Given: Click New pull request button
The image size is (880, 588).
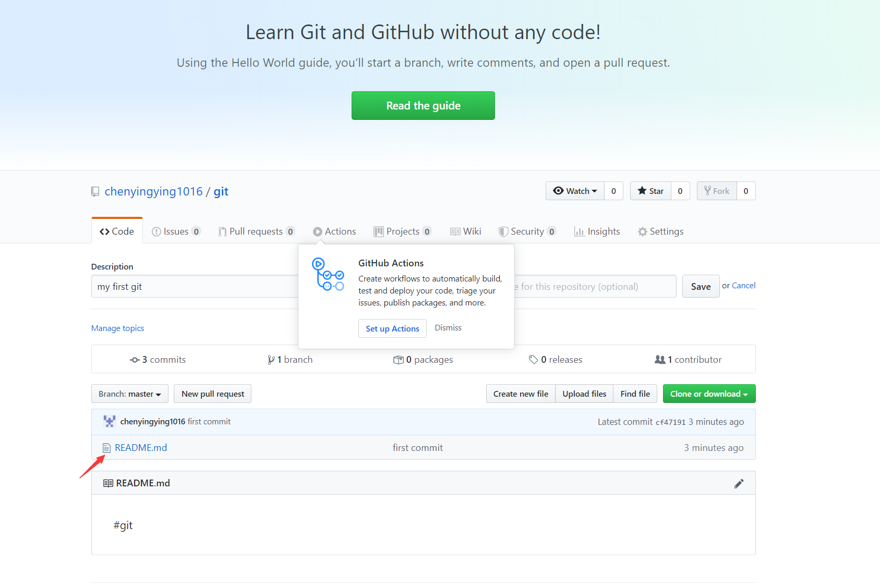Looking at the screenshot, I should (x=213, y=394).
